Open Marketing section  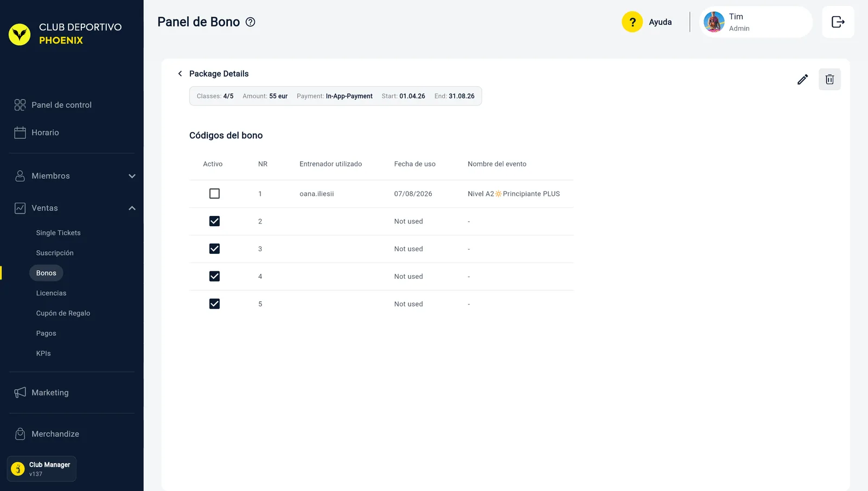[x=50, y=393]
